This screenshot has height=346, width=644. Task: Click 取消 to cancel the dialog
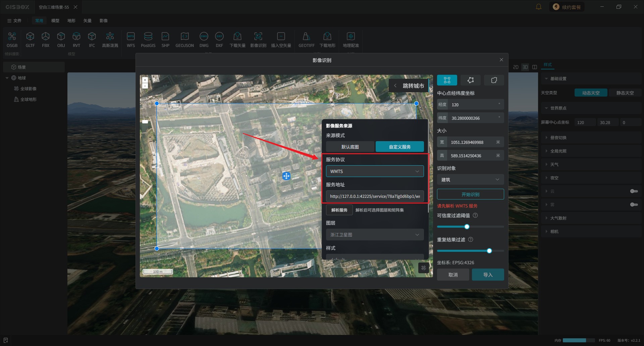pos(453,275)
